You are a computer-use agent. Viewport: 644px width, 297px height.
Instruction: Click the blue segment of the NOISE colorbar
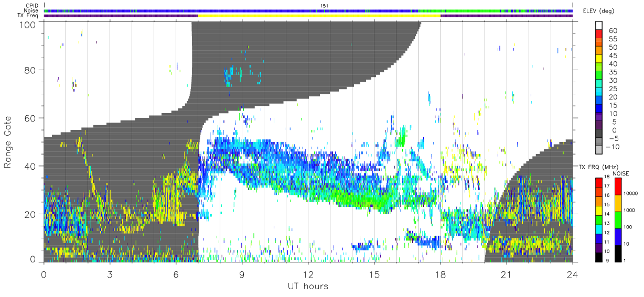tap(618, 236)
